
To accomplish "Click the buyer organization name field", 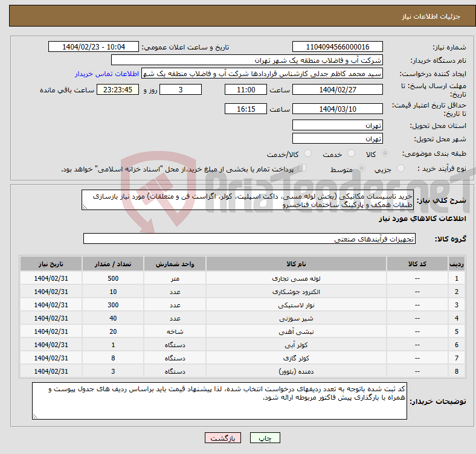I will (x=247, y=60).
